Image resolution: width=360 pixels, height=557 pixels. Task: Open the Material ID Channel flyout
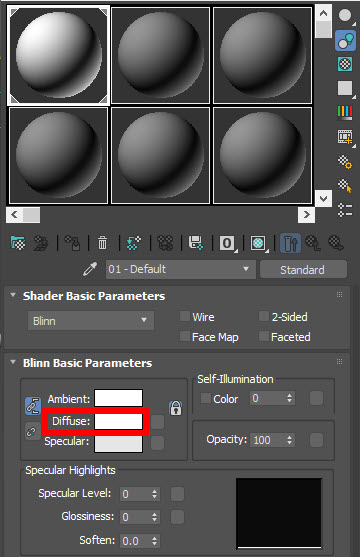point(228,243)
